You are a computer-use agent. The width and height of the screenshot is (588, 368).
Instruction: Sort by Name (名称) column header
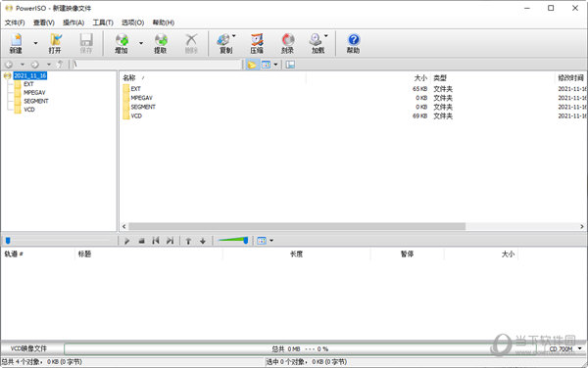128,78
